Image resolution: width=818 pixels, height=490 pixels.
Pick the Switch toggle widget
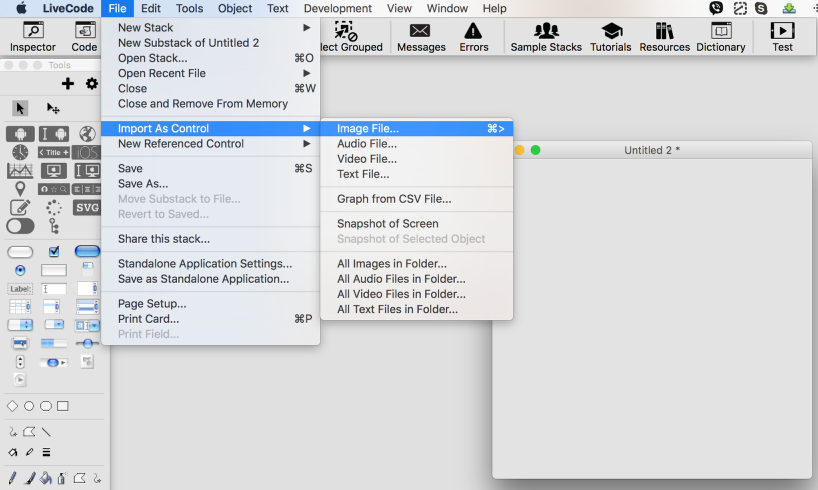(x=20, y=226)
